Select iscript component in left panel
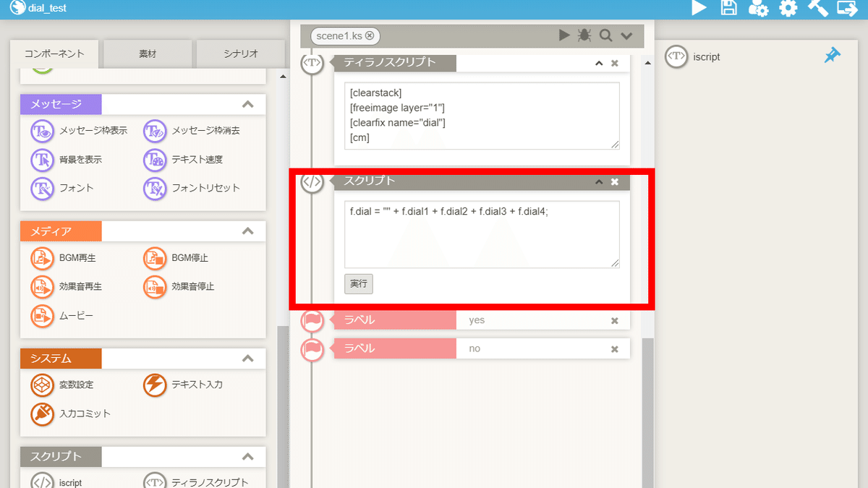This screenshot has width=868, height=488. coord(57,481)
